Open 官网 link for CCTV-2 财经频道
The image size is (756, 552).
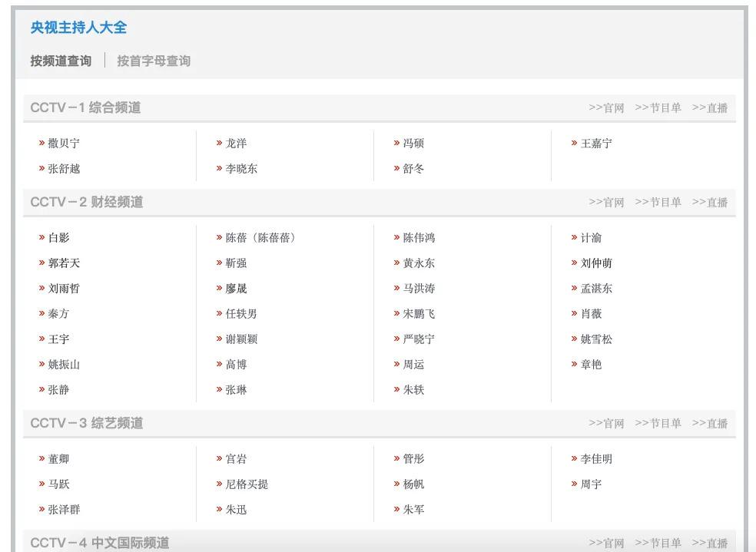606,203
